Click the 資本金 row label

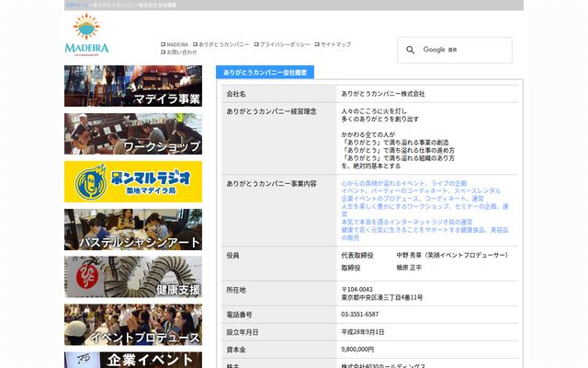[236, 350]
